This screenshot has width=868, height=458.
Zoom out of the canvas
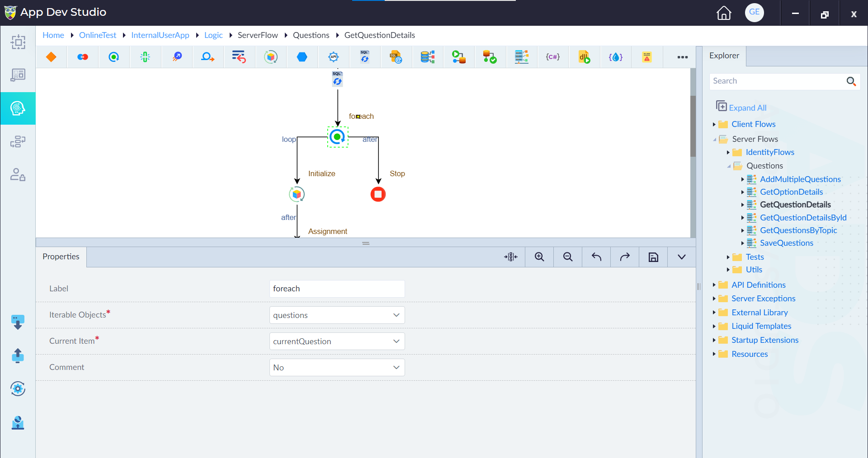click(568, 257)
